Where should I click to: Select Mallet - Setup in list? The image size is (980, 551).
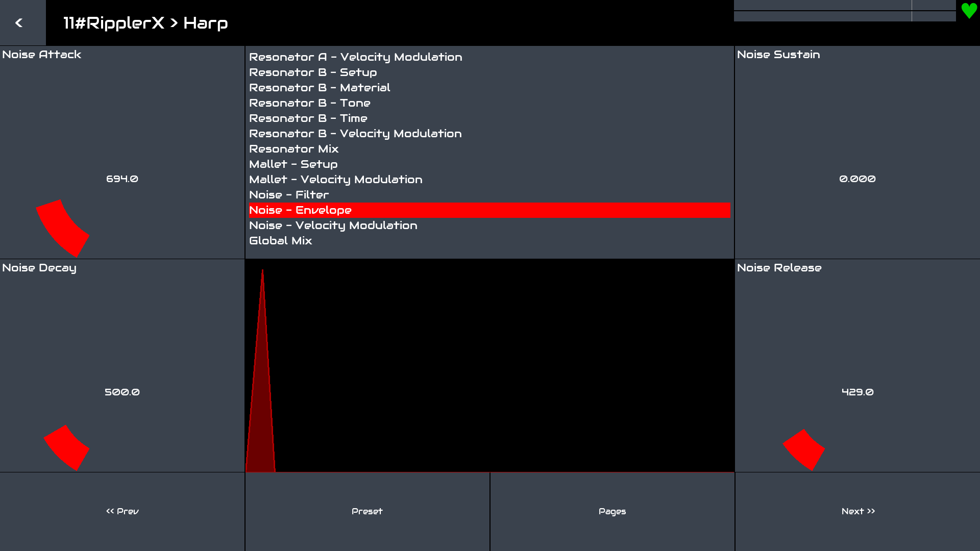[x=293, y=164]
